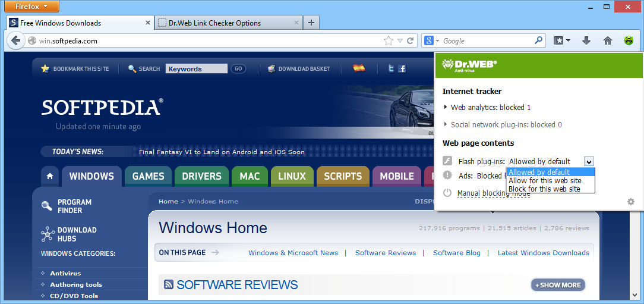This screenshot has width=644, height=304.
Task: Click the Softpedia Facebook icon
Action: pos(402,68)
